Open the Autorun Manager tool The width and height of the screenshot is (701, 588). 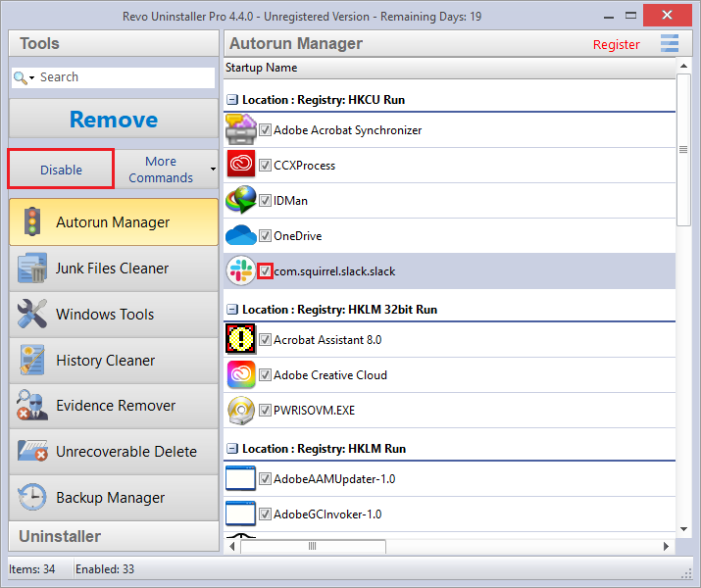pyautogui.click(x=114, y=222)
